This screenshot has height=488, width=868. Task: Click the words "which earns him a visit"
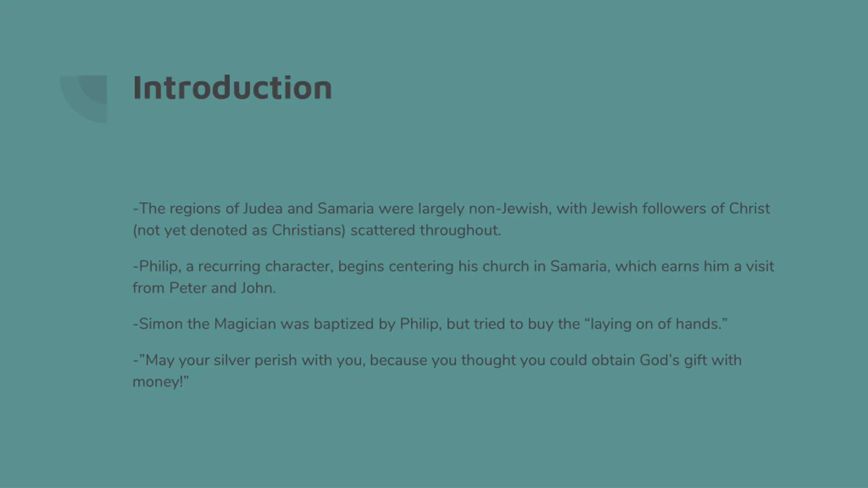point(695,266)
